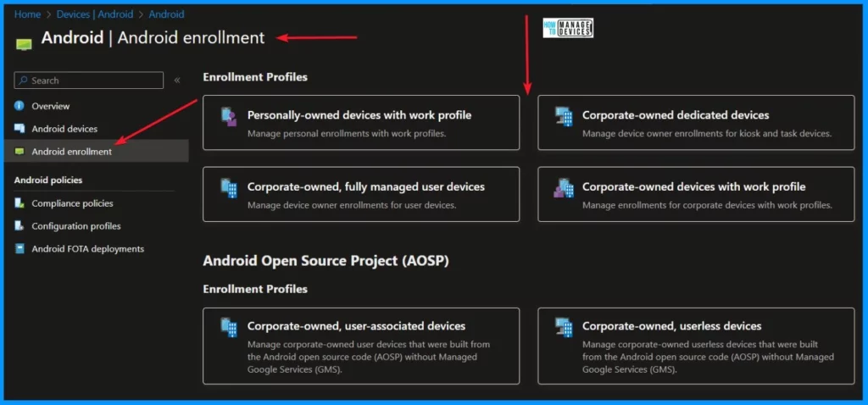Open Corporate-owned devices with work profile card
868x405 pixels.
point(697,194)
